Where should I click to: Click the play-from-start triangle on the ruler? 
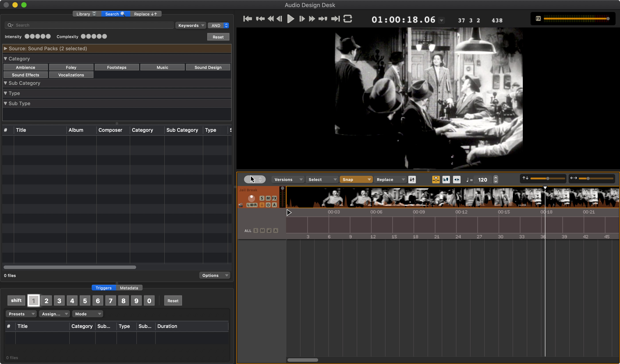tap(289, 213)
